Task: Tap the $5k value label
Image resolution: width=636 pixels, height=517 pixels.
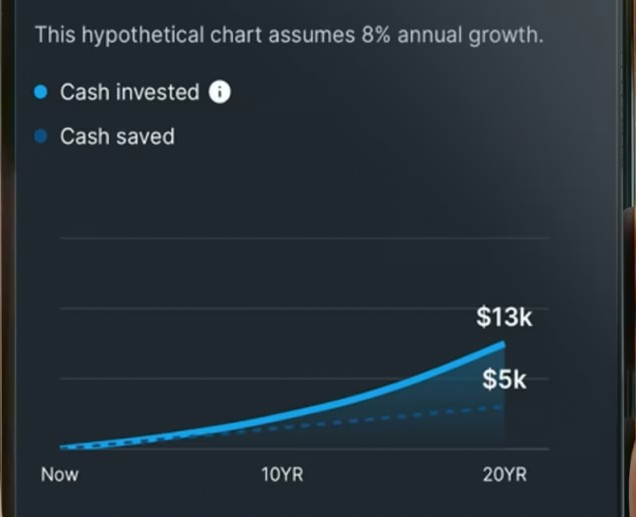Action: [504, 380]
